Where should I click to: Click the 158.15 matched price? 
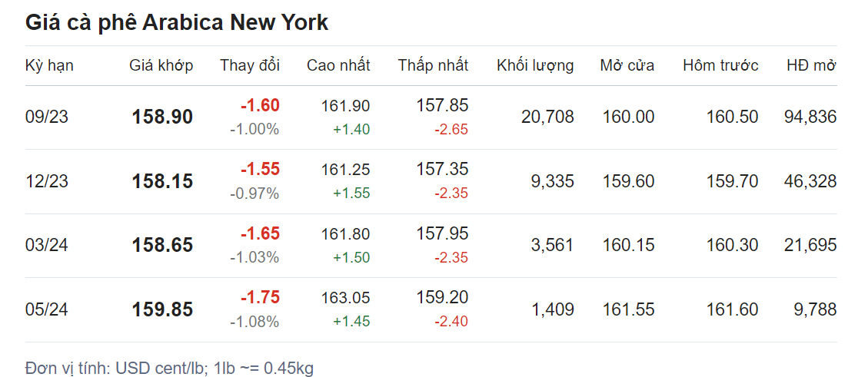[162, 182]
